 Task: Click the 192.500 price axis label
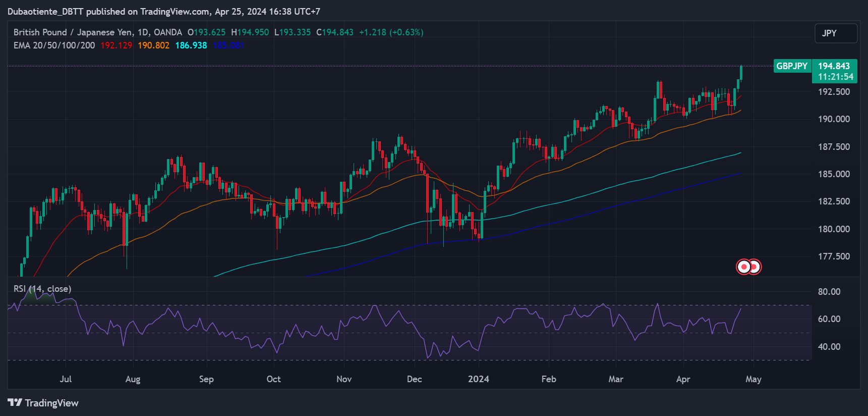pos(834,92)
